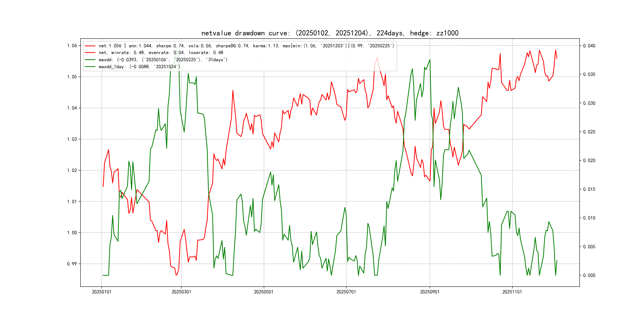The width and height of the screenshot is (644, 322).
Task: Click the green swatch beside maxdd_1day
Action: tap(90, 67)
